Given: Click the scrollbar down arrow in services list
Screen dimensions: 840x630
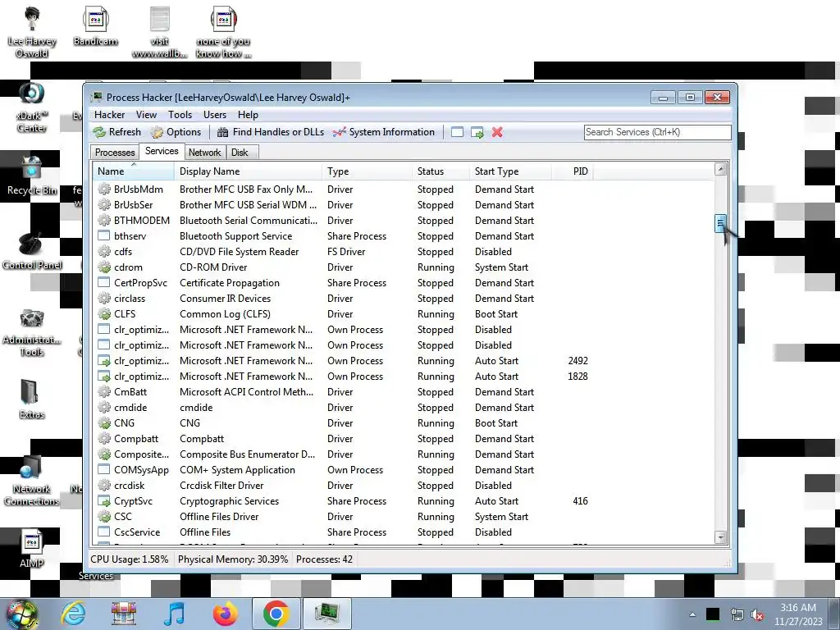Looking at the screenshot, I should point(720,536).
